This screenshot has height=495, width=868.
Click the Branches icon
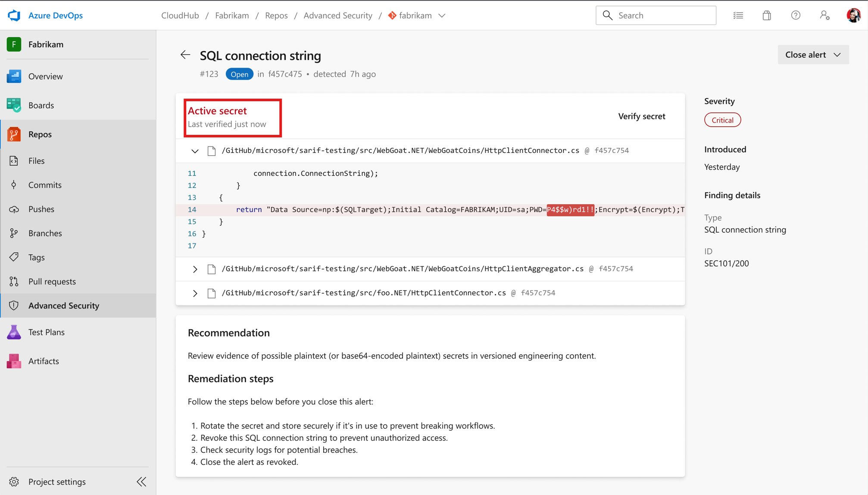[x=14, y=233]
